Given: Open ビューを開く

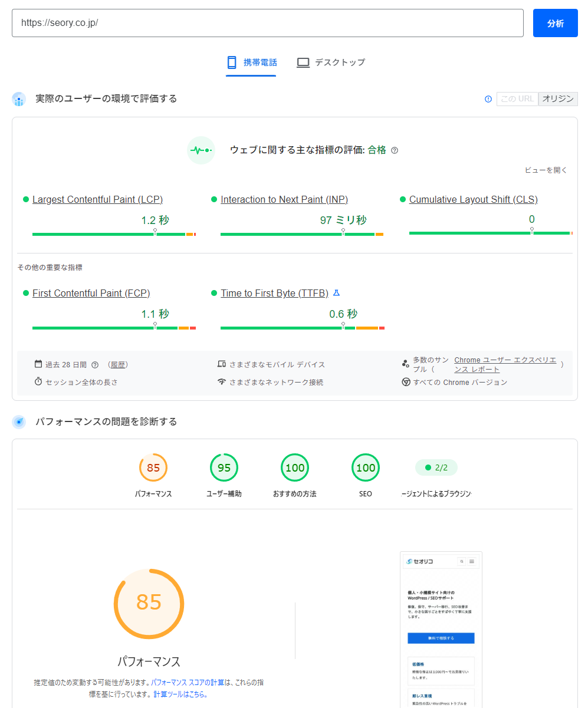Looking at the screenshot, I should (x=546, y=170).
